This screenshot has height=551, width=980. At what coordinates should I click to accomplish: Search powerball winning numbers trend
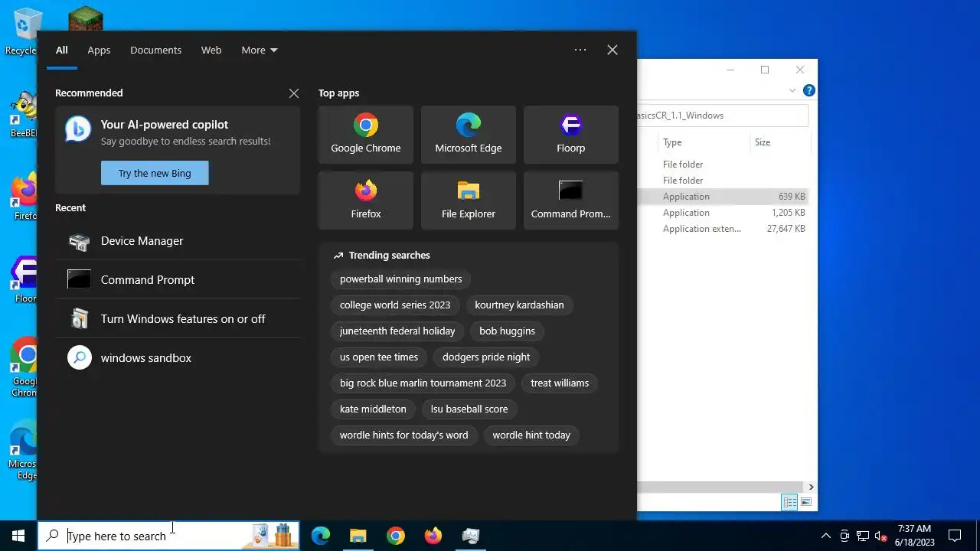tap(400, 279)
